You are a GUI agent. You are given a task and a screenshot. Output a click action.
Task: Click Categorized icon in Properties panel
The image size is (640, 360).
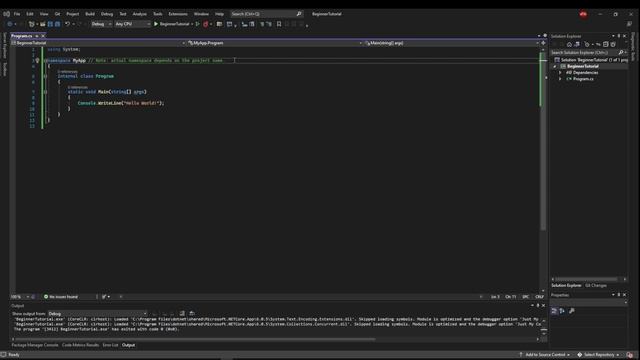point(554,311)
